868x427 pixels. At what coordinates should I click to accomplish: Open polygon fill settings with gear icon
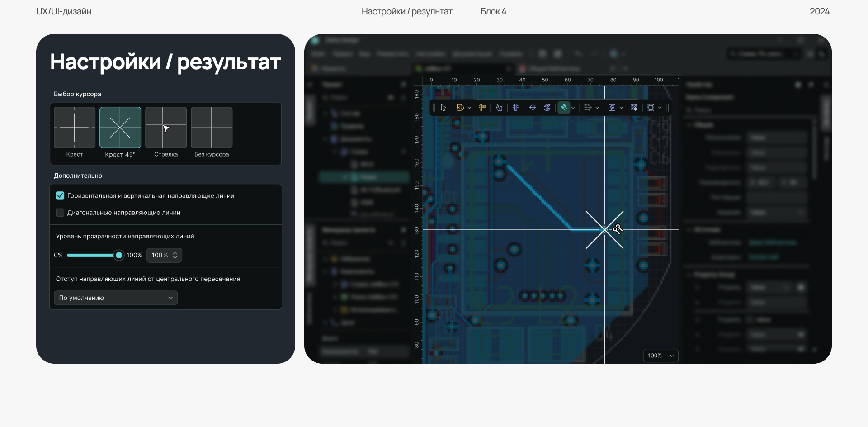(x=634, y=108)
